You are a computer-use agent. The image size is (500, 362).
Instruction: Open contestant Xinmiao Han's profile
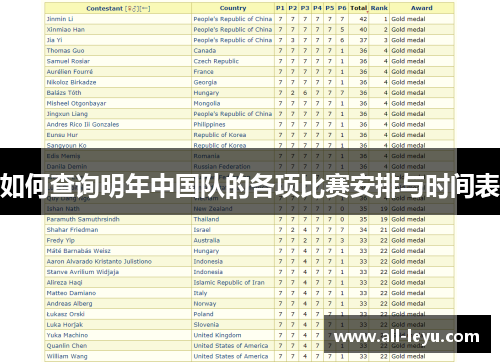(66, 30)
